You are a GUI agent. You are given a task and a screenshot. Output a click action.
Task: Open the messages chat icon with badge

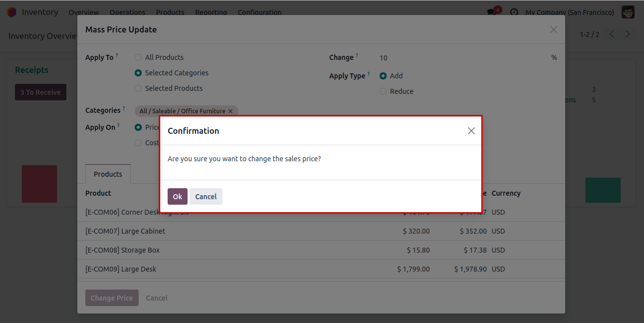click(492, 12)
